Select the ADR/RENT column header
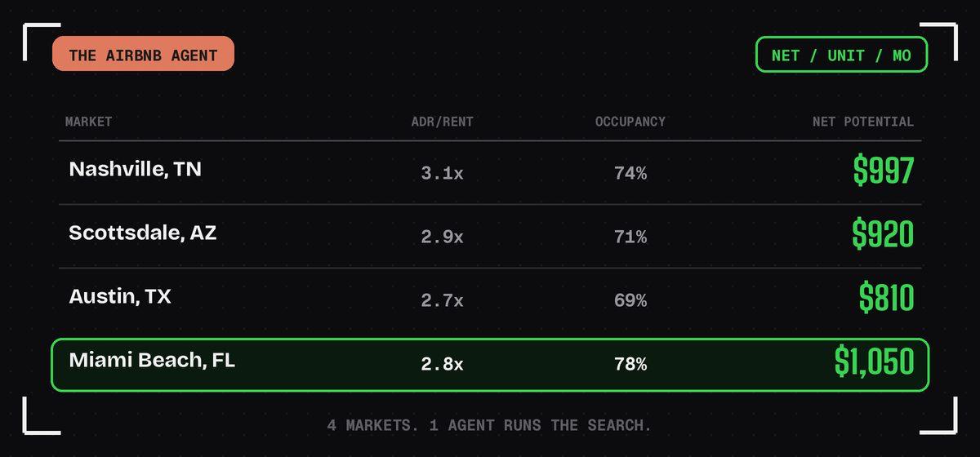 click(442, 122)
